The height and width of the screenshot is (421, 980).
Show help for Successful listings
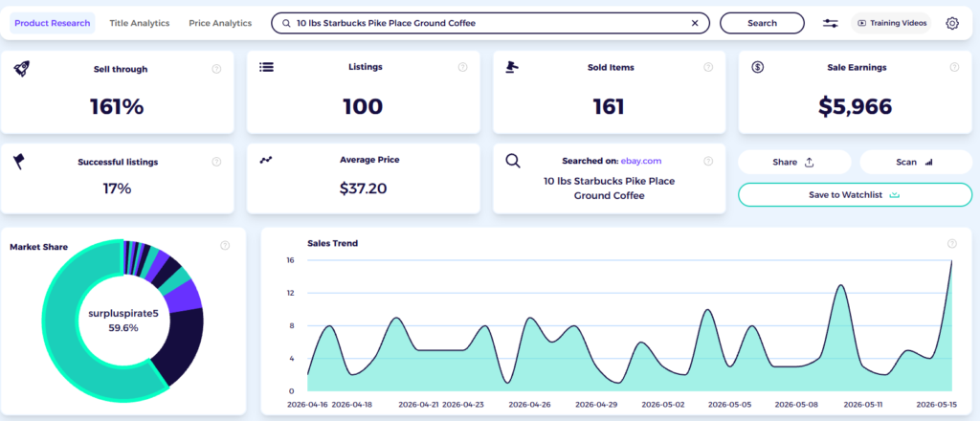tap(216, 162)
